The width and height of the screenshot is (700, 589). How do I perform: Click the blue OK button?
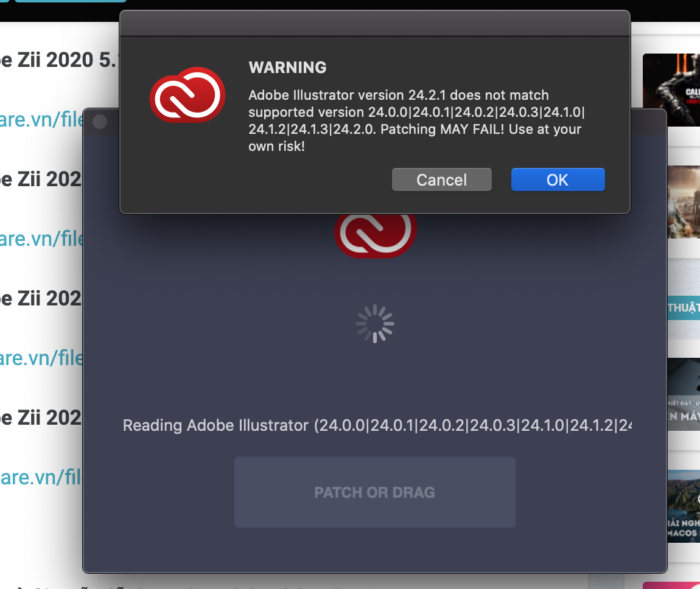tap(558, 179)
